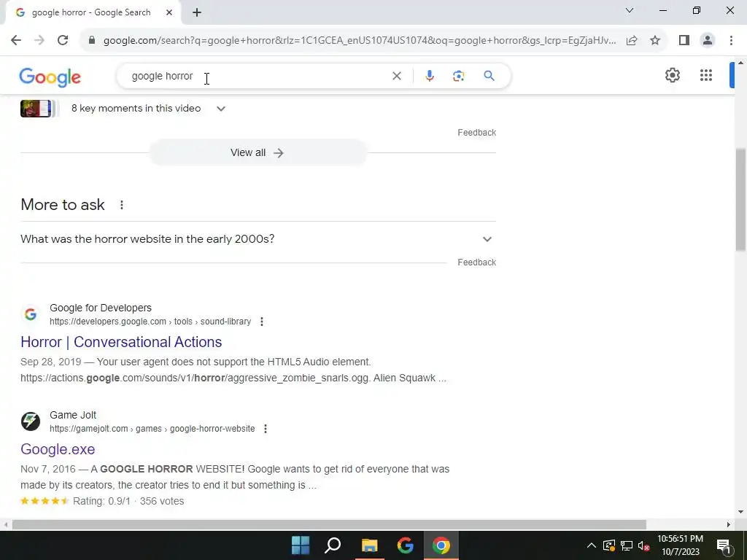Click the '356 votes' rating text
Viewport: 747px width, 560px height.
point(162,501)
